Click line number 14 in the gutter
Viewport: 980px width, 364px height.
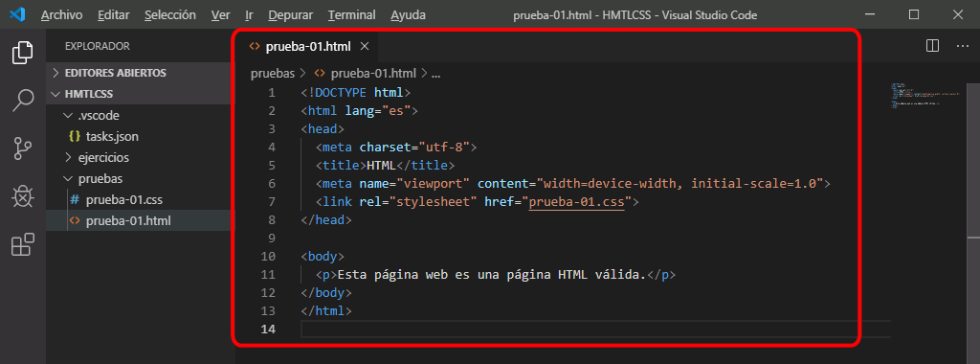tap(268, 329)
